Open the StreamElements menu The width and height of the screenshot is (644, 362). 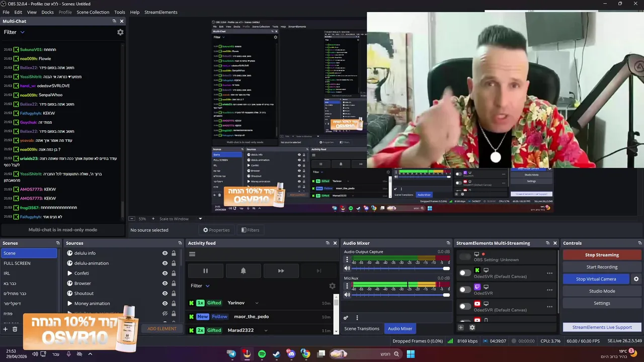click(161, 12)
